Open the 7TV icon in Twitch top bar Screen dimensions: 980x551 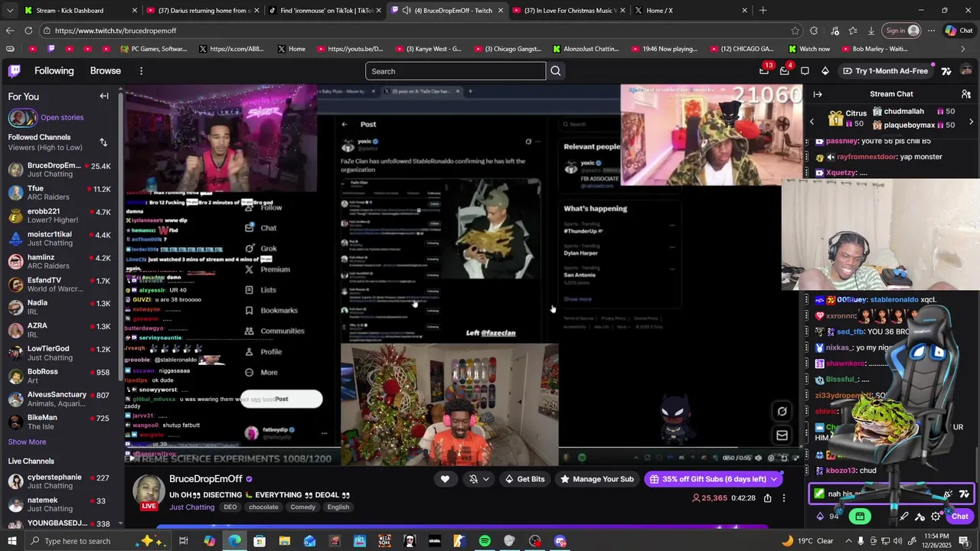[946, 71]
